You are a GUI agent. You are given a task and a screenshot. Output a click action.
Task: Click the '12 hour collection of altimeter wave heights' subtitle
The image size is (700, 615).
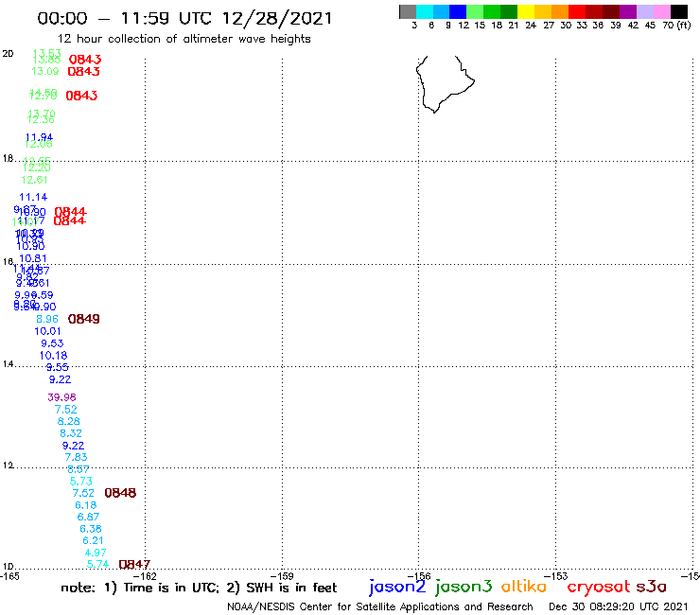184,39
